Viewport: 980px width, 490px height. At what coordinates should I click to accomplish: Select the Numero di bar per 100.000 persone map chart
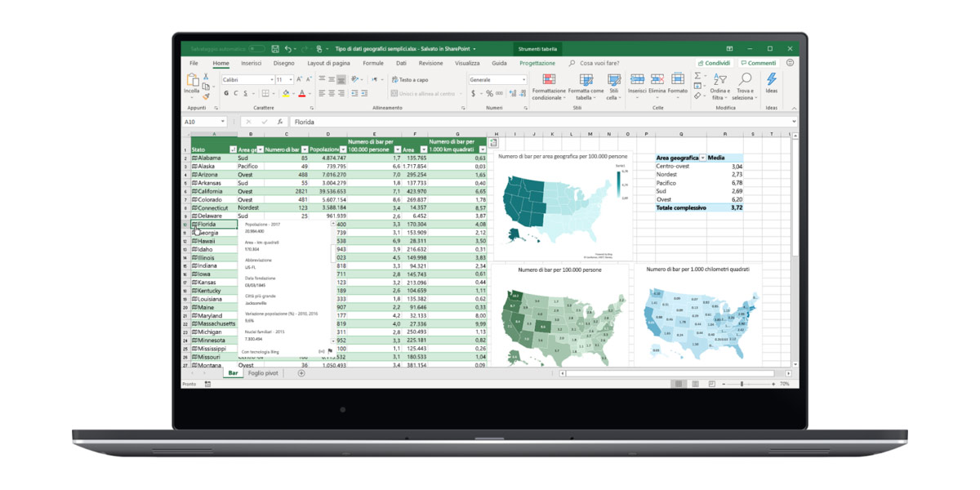tap(559, 314)
